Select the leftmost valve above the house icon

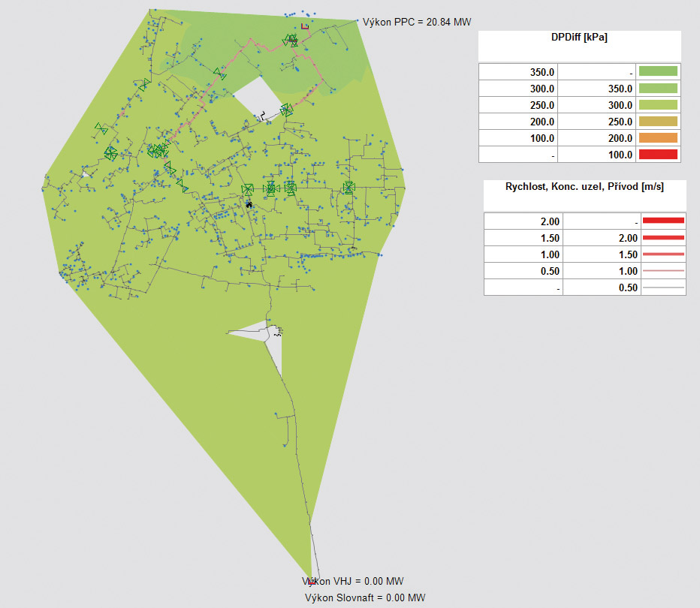click(x=247, y=190)
